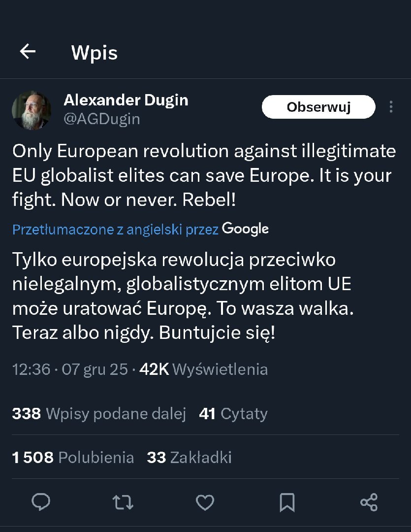Open the three-dot post options menu
The height and width of the screenshot is (532, 411).
coord(391,107)
